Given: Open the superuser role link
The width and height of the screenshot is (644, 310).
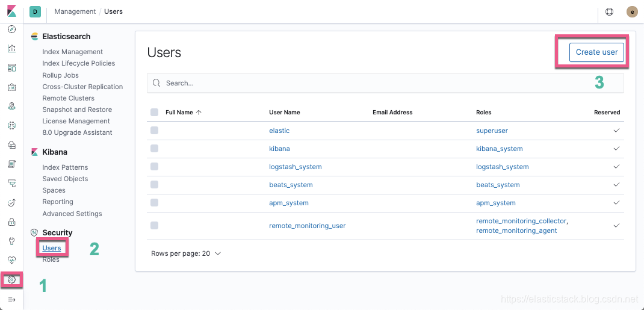Looking at the screenshot, I should point(492,131).
